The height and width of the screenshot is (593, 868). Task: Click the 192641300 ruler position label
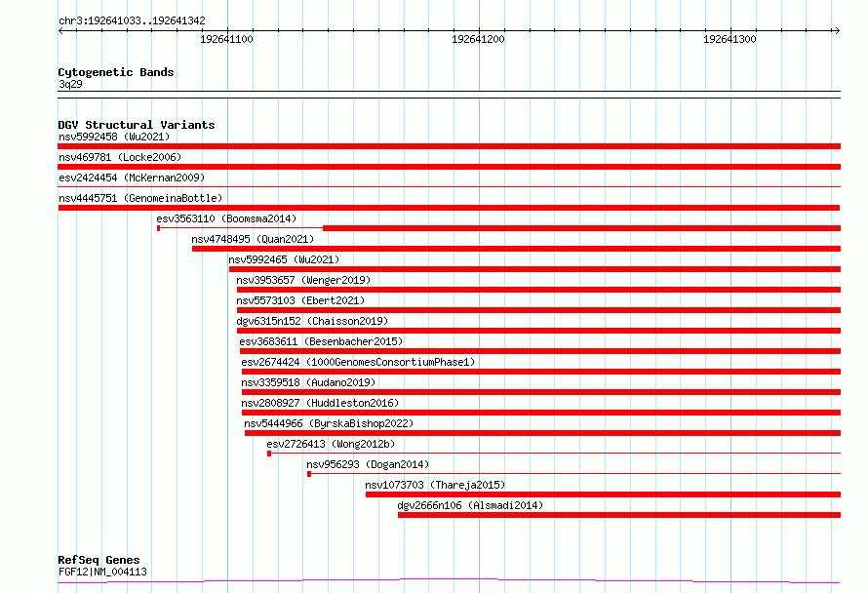click(730, 39)
